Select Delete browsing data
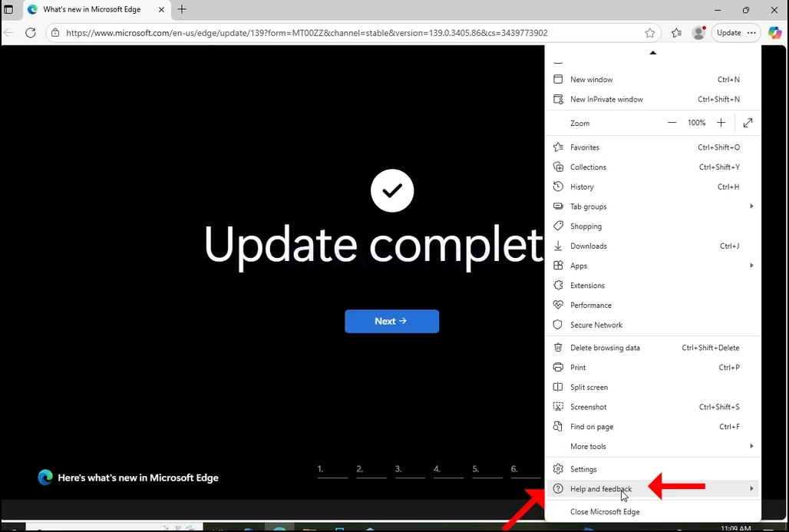 coord(652,348)
